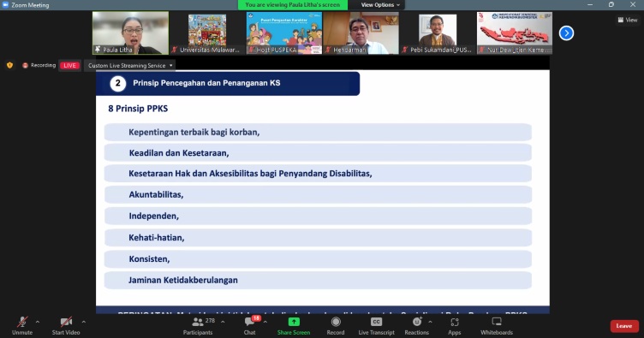644x338 pixels.
Task: Open video options caret beside Start Video
Action: click(x=84, y=322)
